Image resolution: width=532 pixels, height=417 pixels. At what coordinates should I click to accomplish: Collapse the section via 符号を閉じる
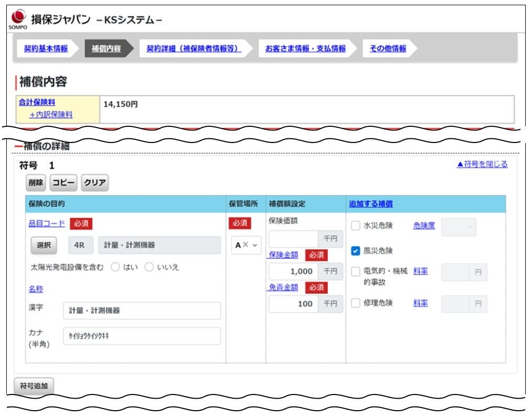(482, 164)
